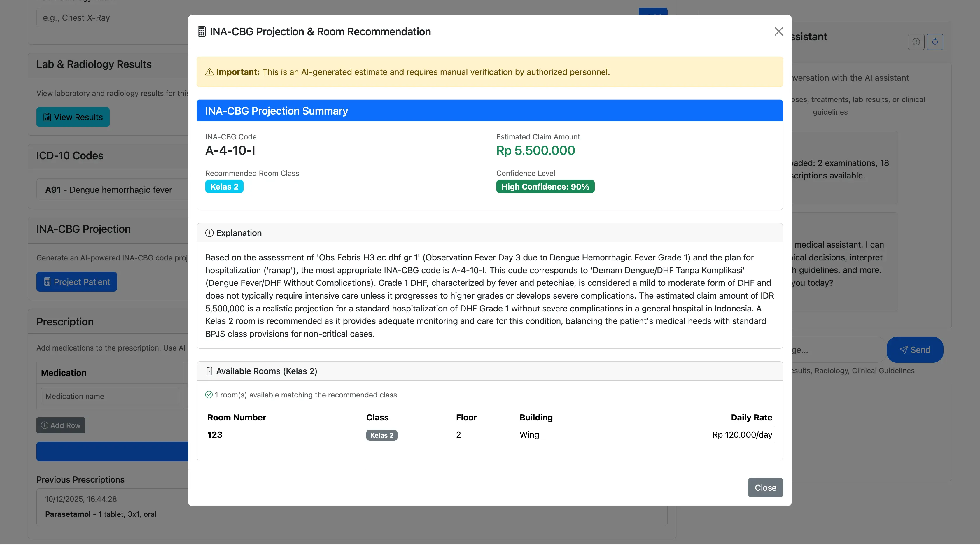Click the warning triangle icon in the alert

(209, 72)
